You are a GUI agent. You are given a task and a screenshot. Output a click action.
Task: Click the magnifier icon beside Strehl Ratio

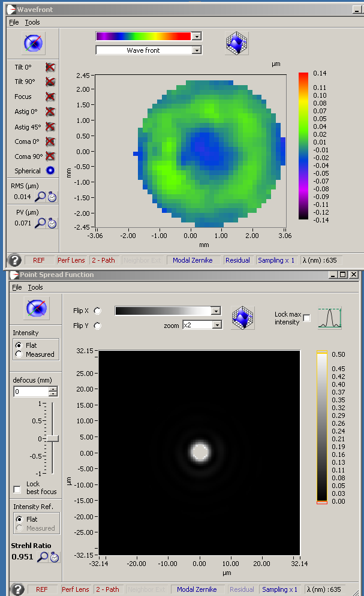coord(43,557)
